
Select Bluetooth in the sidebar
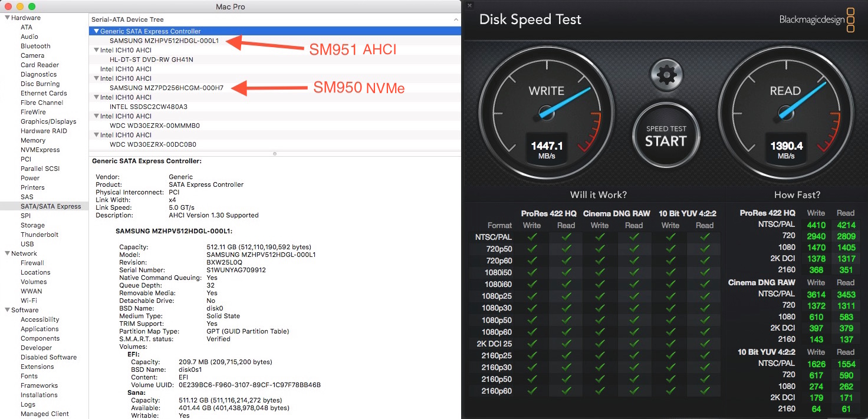35,46
